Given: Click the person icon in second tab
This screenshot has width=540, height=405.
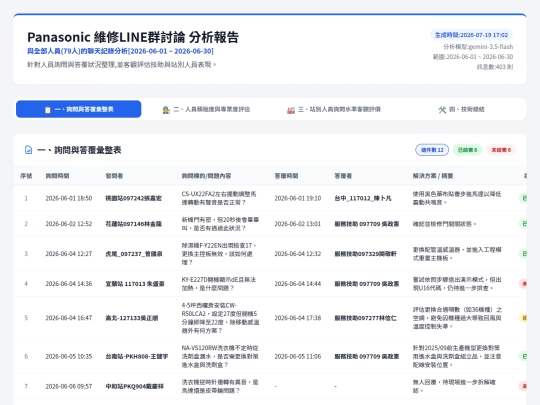Looking at the screenshot, I should [x=166, y=110].
